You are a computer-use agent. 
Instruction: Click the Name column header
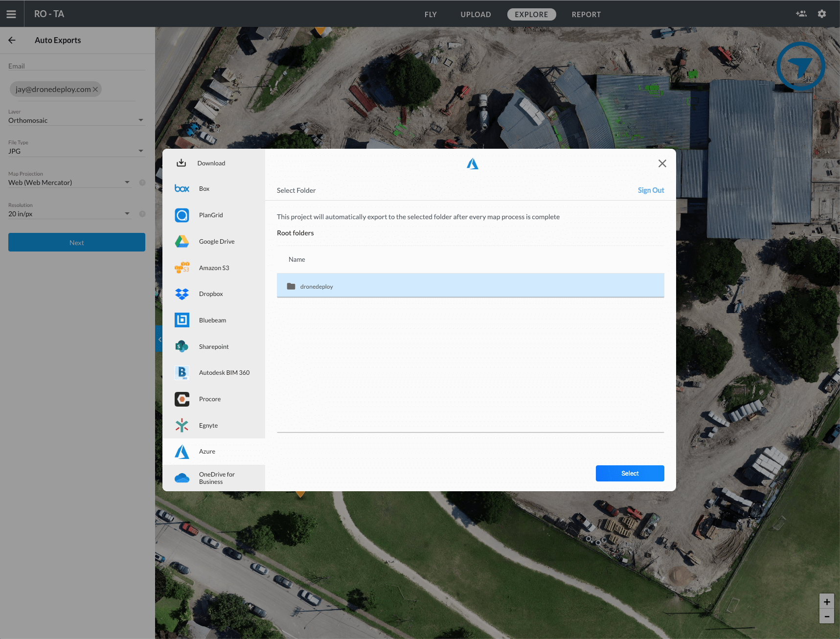tap(297, 259)
